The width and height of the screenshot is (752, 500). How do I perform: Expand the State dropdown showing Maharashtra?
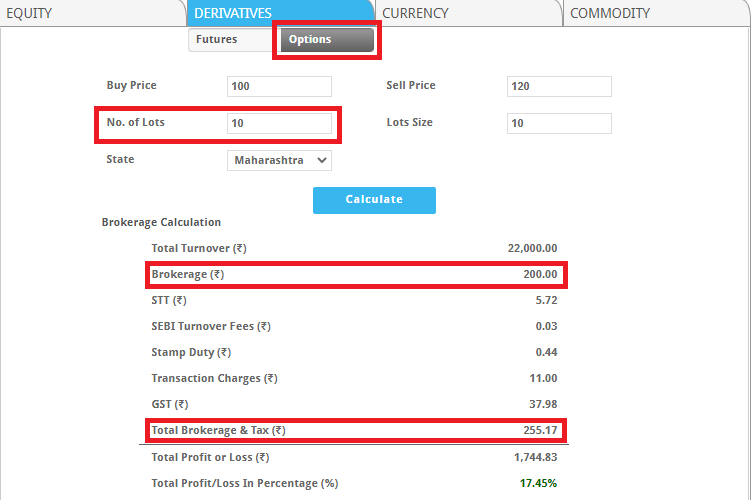click(279, 160)
